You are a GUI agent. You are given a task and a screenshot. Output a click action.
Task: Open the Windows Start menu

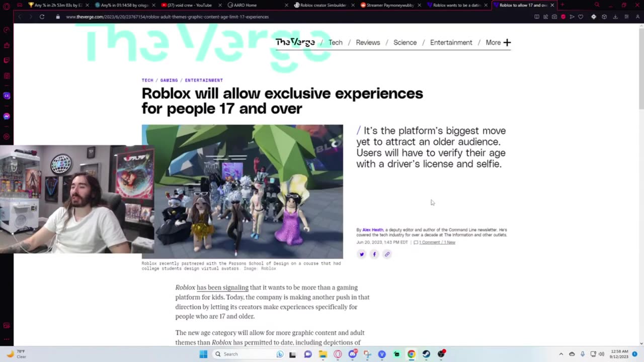203,354
